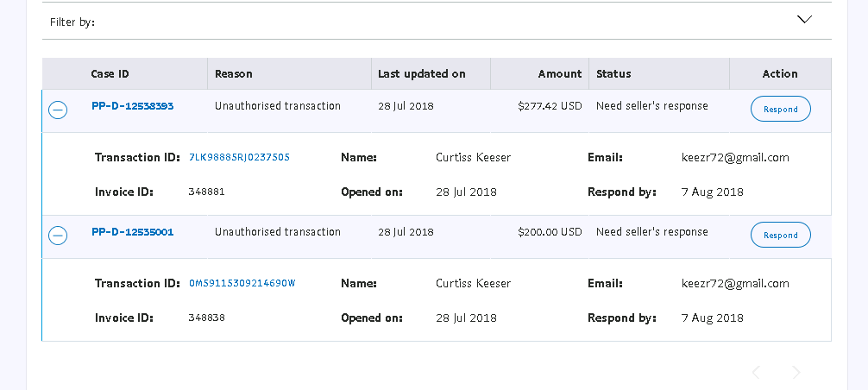Go to next page arrow
The image size is (868, 390).
(796, 372)
